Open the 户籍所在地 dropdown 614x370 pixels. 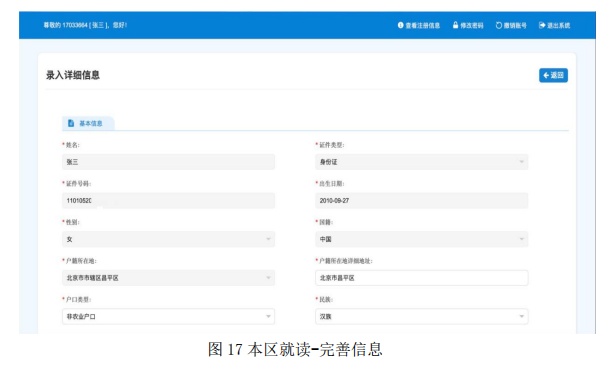tap(168, 278)
